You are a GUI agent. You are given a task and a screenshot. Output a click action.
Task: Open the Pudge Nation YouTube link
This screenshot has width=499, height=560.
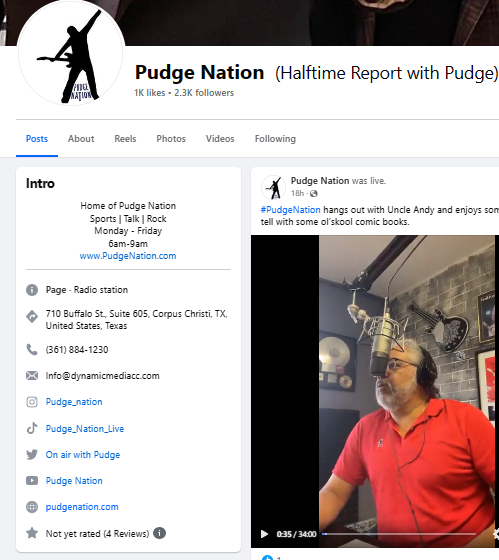[74, 481]
